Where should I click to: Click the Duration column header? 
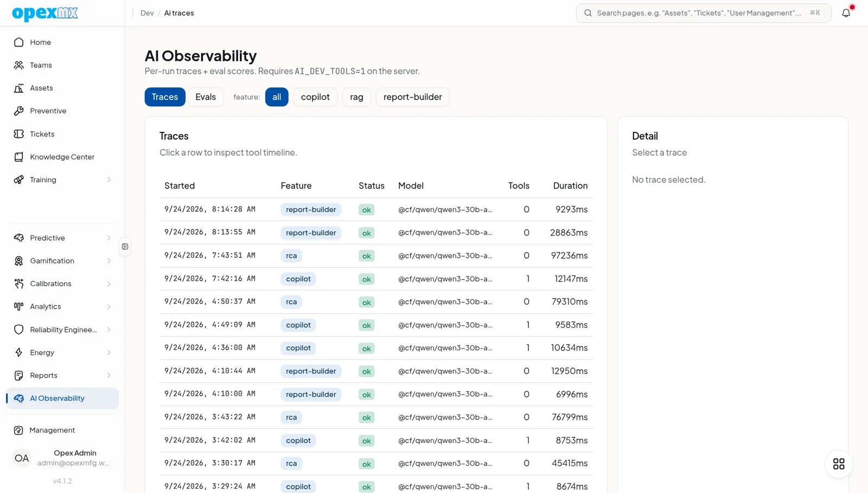pyautogui.click(x=570, y=186)
